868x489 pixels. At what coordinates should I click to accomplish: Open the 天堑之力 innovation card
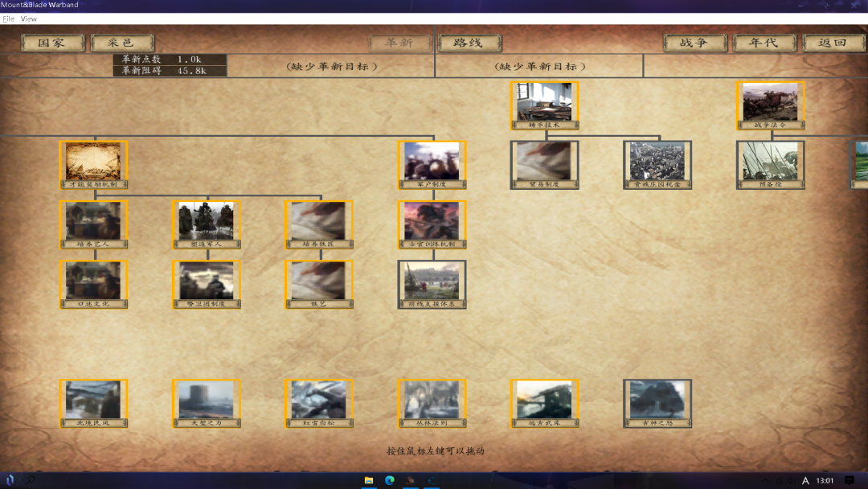207,404
